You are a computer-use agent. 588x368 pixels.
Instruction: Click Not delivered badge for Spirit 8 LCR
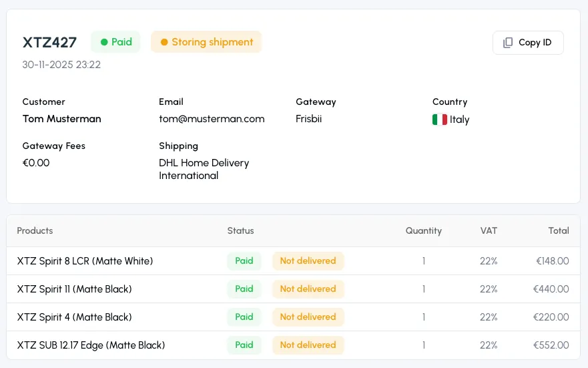click(x=308, y=261)
